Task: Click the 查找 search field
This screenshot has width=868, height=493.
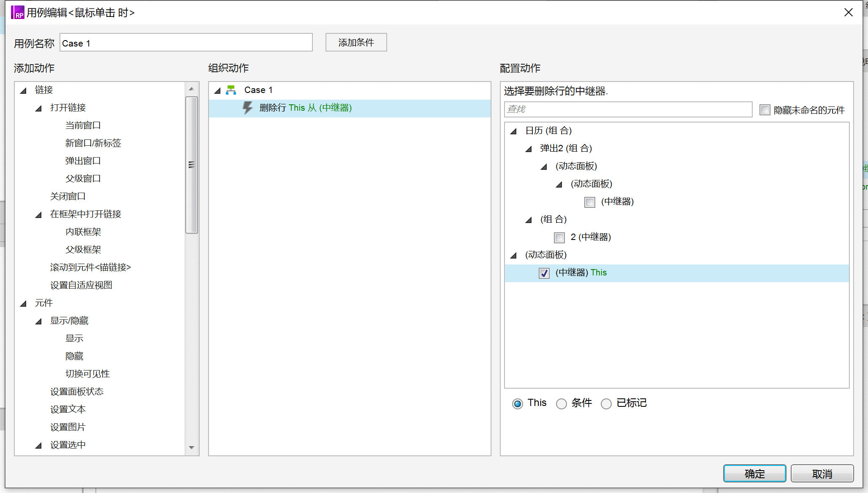Action: point(628,109)
